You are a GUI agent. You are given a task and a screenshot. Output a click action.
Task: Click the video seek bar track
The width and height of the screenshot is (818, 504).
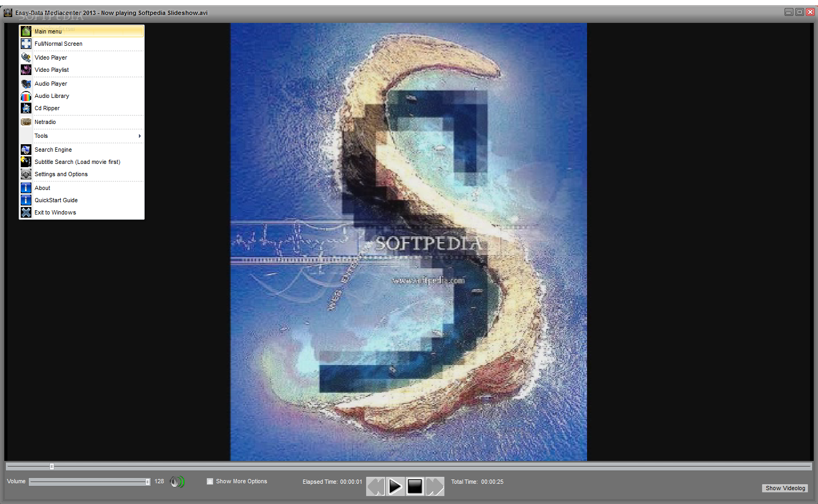[409, 466]
